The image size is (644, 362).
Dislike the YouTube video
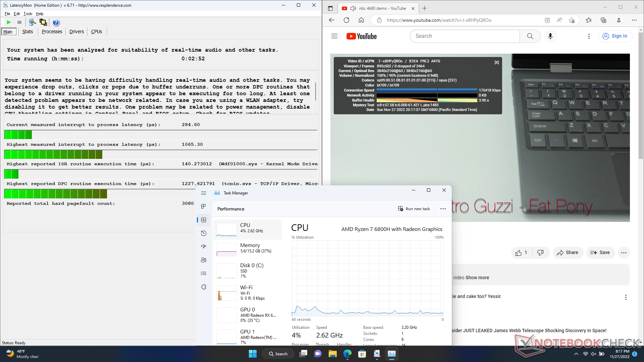coord(540,253)
